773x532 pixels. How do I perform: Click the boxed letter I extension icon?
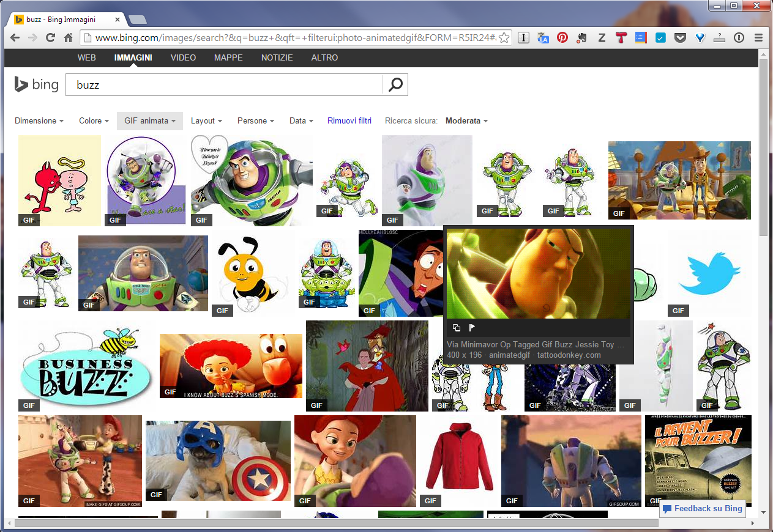click(x=523, y=38)
